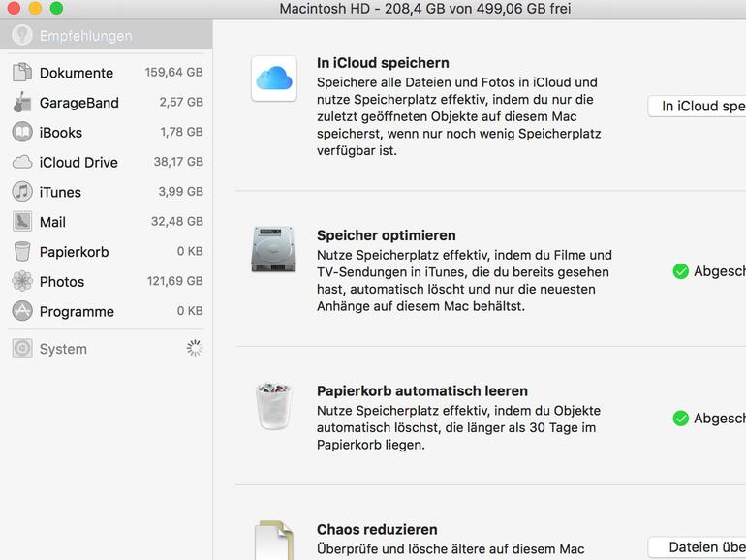Click the iCloud description mentioning Dateien und Fotos

459,116
